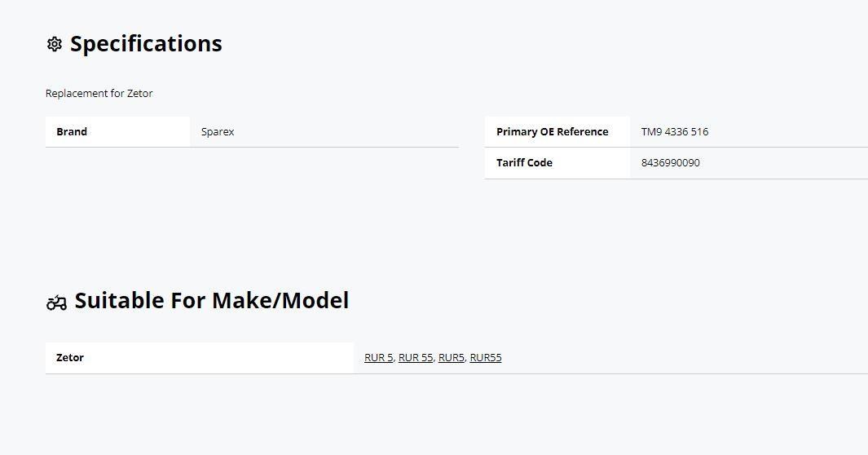The height and width of the screenshot is (455, 868).
Task: Select the Specifications heading
Action: click(x=146, y=44)
